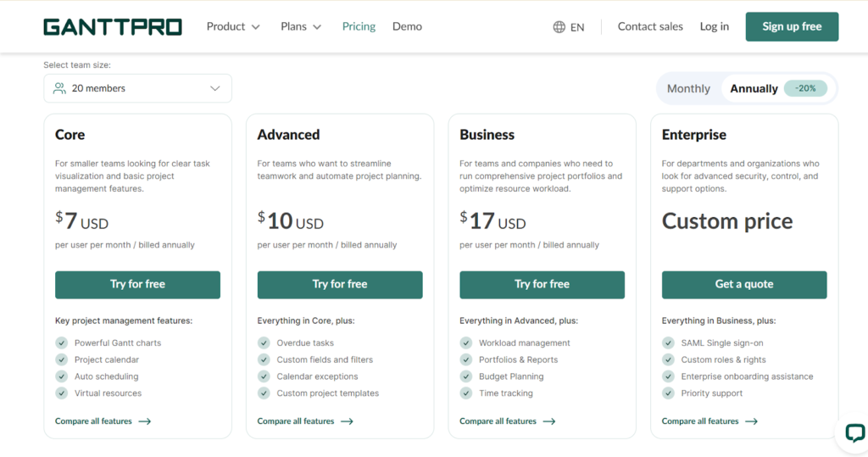Click the checkmark next to Enterprise onboarding assistance
The height and width of the screenshot is (457, 868).
click(668, 376)
